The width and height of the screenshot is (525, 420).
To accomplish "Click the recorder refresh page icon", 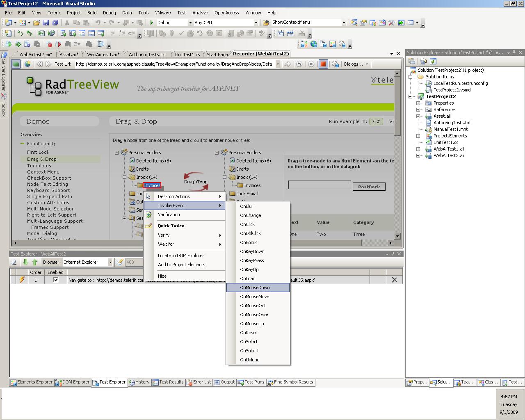I will [x=299, y=64].
